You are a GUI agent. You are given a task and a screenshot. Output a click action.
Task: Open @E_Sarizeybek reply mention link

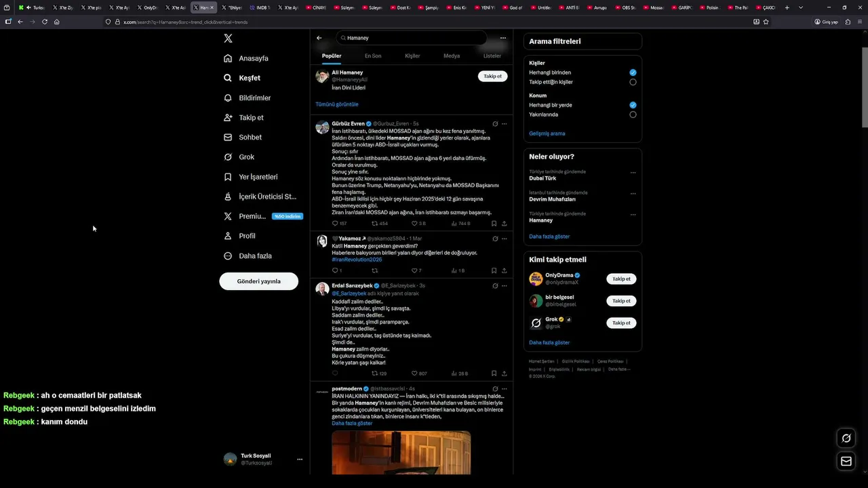349,293
